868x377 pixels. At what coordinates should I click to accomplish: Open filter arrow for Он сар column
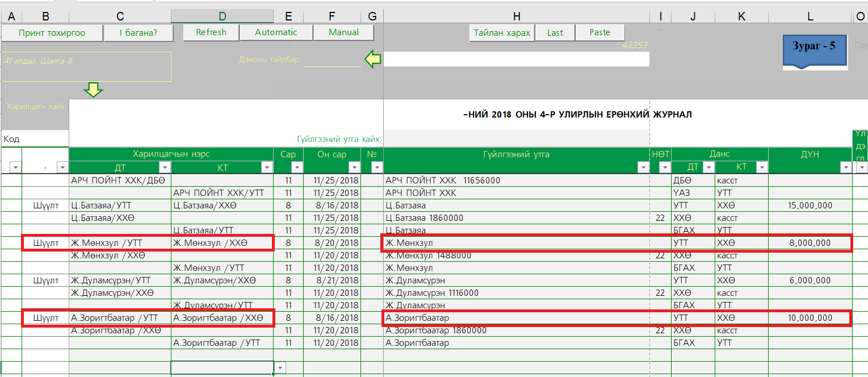coord(354,167)
